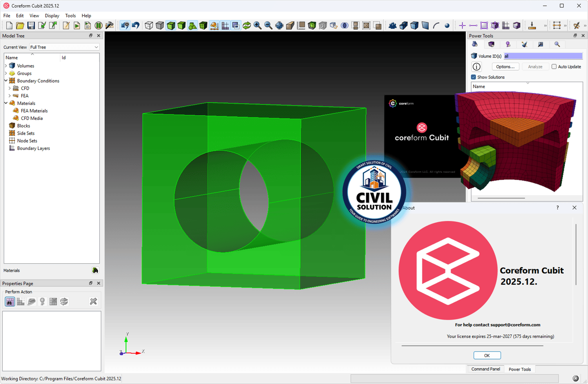Toggle the overlapping windows display button
588x384 pixels.
pyautogui.click(x=236, y=26)
